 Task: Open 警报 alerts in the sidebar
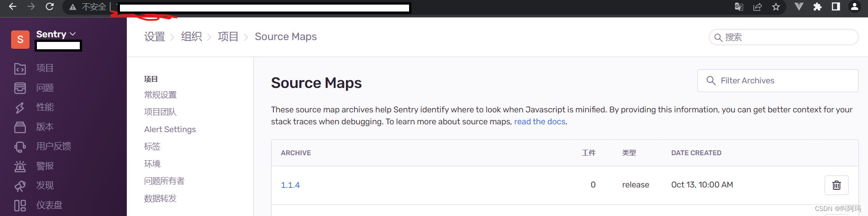point(45,166)
